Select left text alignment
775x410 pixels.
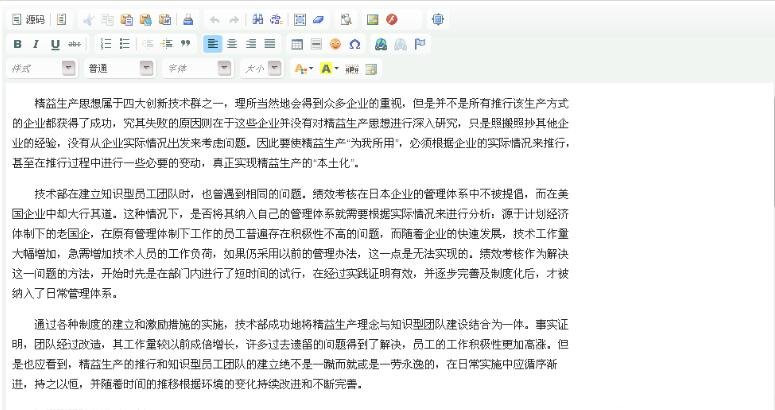tap(212, 44)
